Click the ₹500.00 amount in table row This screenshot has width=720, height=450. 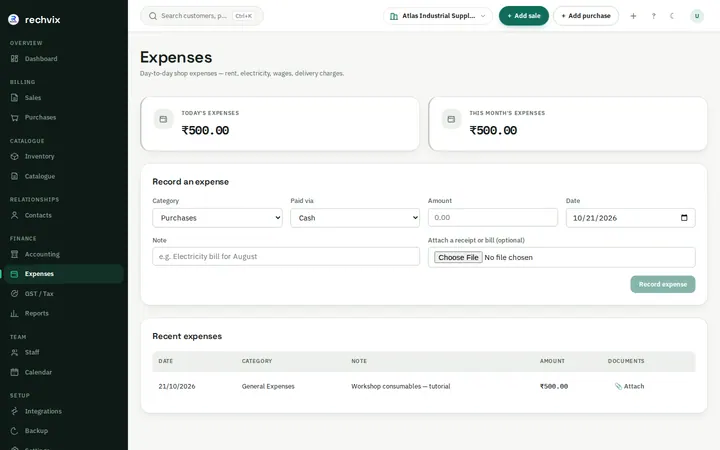tap(554, 387)
